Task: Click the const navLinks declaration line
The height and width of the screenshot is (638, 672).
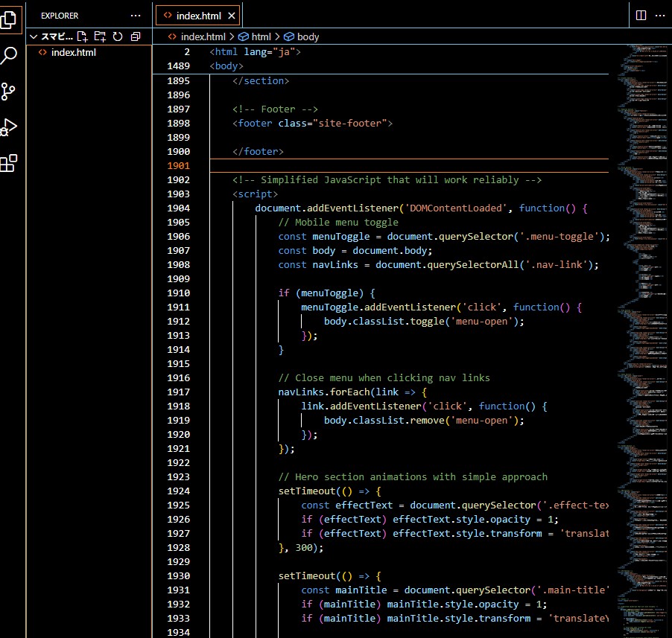Action: [x=438, y=264]
